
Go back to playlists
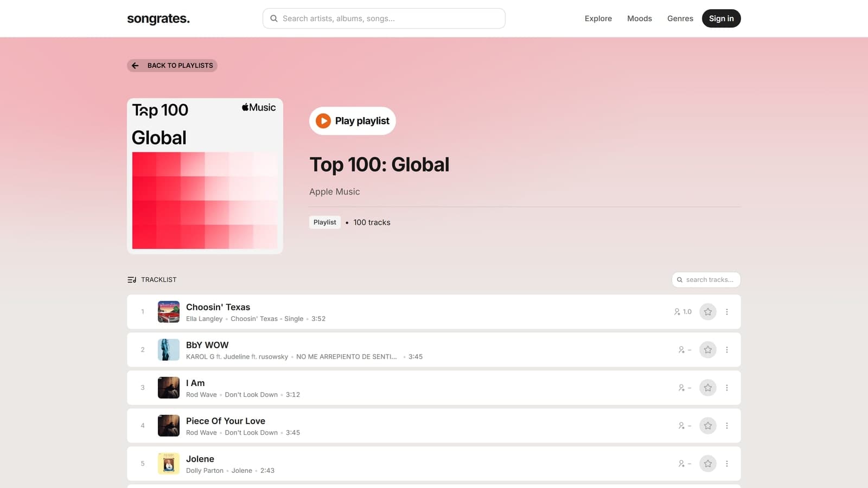(x=172, y=66)
